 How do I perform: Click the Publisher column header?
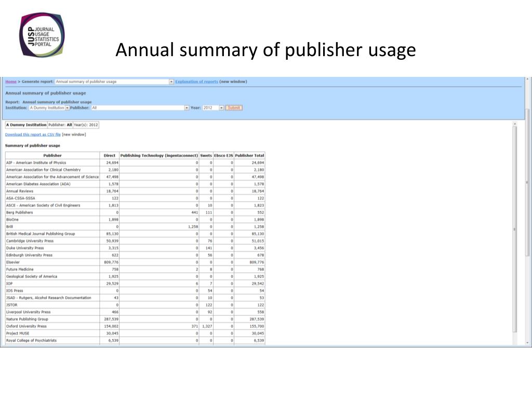point(52,155)
